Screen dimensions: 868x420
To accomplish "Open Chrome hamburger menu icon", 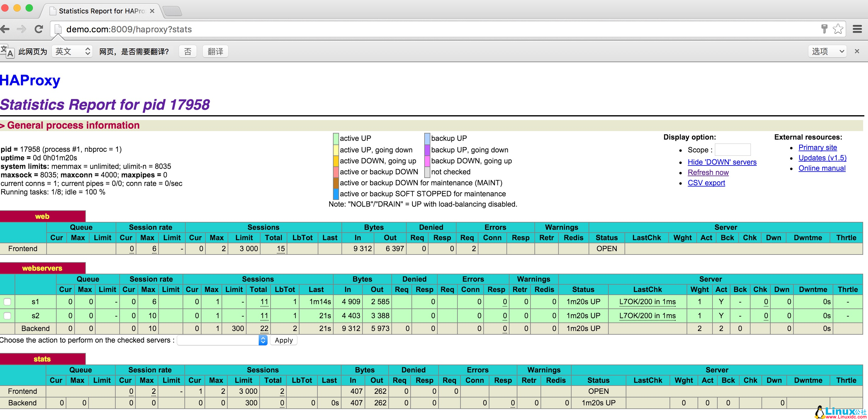I will coord(857,29).
